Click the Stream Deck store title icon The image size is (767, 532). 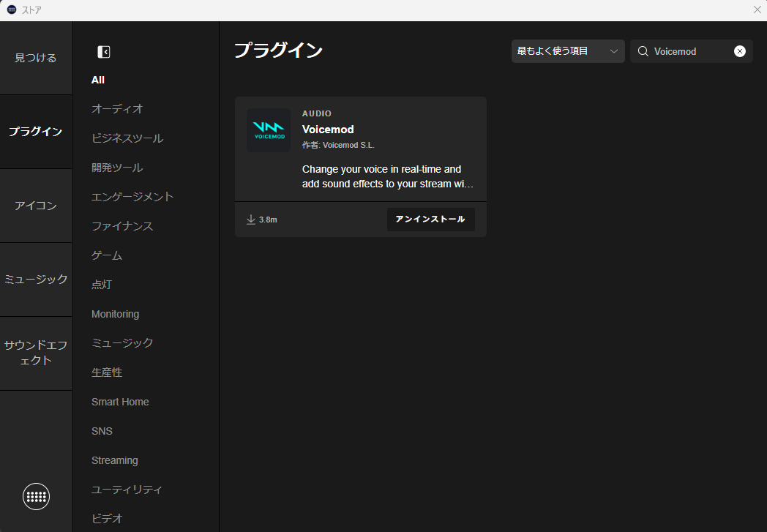[12, 10]
